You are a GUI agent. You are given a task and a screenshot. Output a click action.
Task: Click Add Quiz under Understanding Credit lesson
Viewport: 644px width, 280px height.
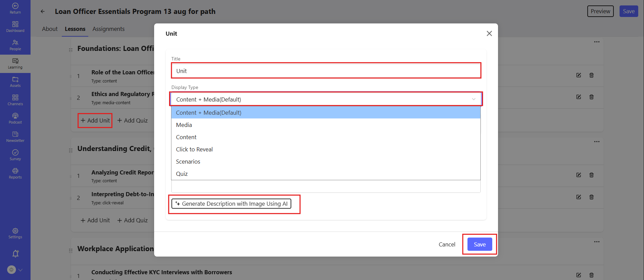(x=132, y=220)
